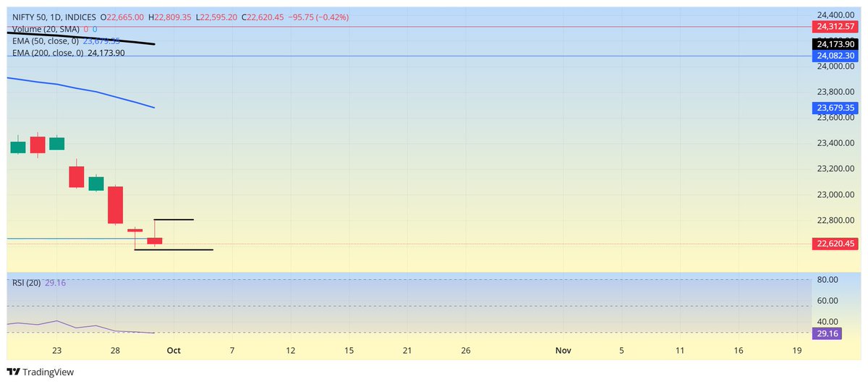Image resolution: width=868 pixels, height=384 pixels.
Task: Click the 28 date on the time axis
Action: [x=116, y=350]
